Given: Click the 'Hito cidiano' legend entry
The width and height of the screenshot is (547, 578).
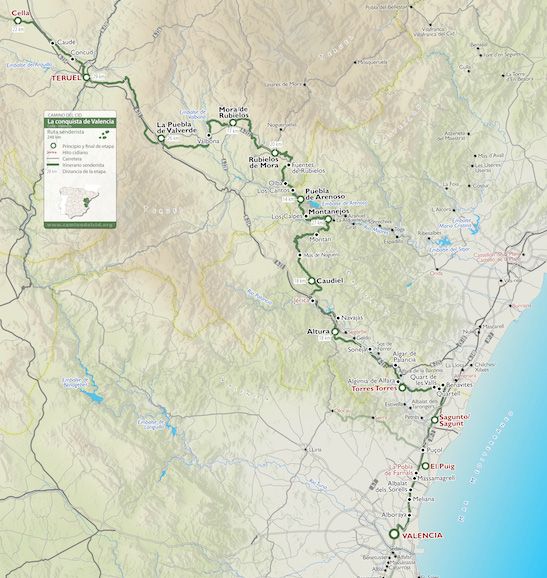Looking at the screenshot, I should [x=75, y=153].
